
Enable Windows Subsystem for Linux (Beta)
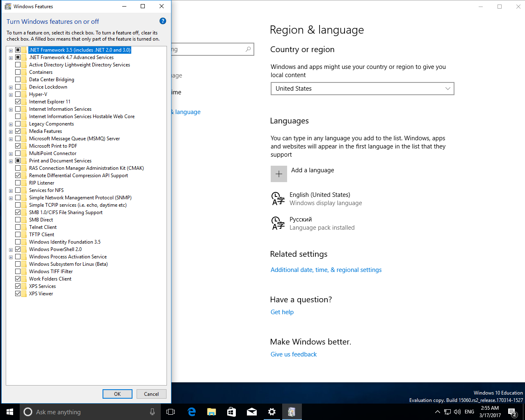(18, 264)
